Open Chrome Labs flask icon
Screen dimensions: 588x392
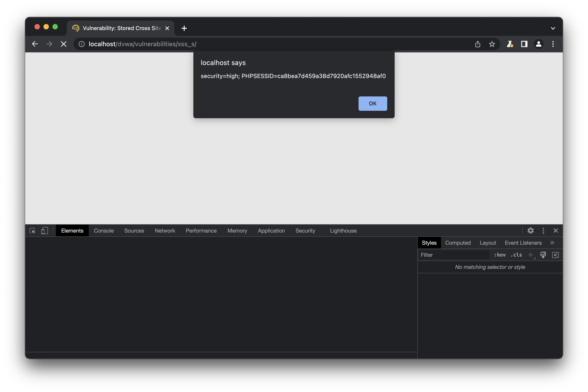pos(510,44)
